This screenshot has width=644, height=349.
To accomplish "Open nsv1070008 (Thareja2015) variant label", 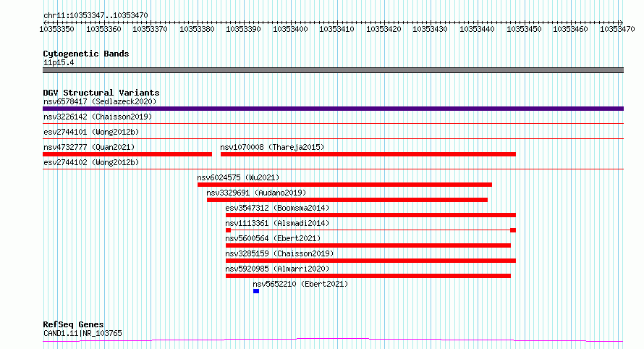I will tap(272, 147).
